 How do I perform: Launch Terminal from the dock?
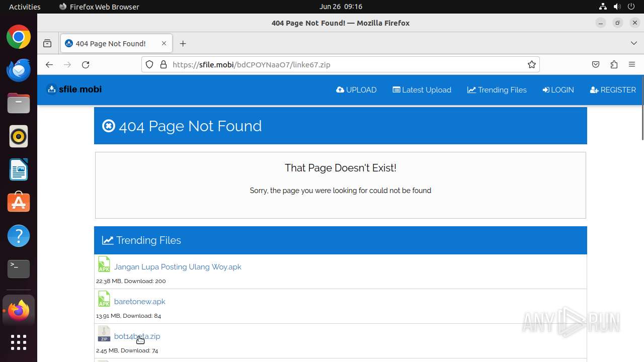[19, 269]
